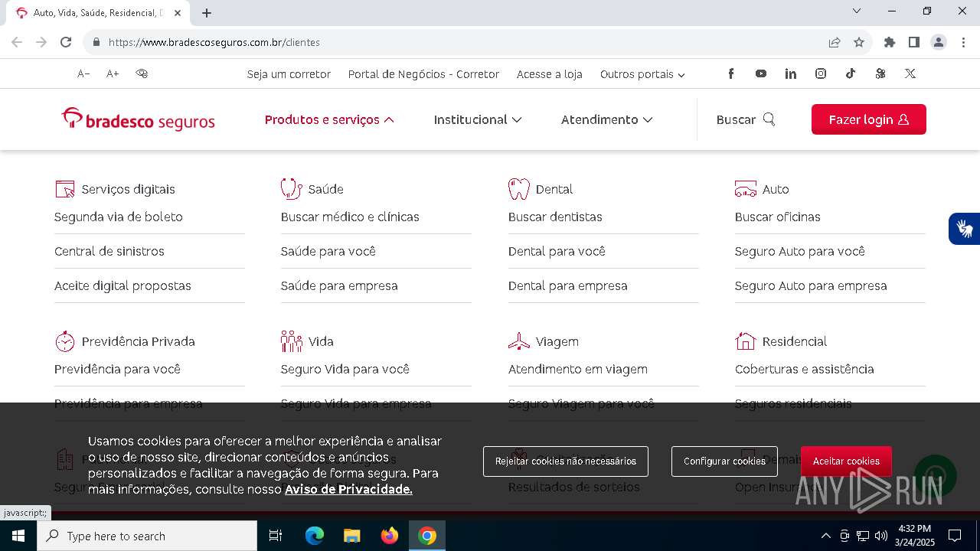
Task: Click the Fazer login button
Action: [869, 119]
